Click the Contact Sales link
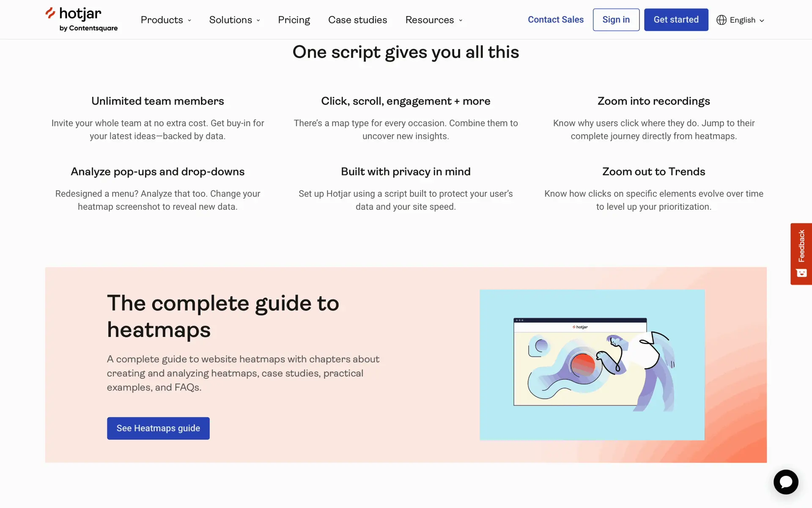This screenshot has width=812, height=508. coord(555,19)
